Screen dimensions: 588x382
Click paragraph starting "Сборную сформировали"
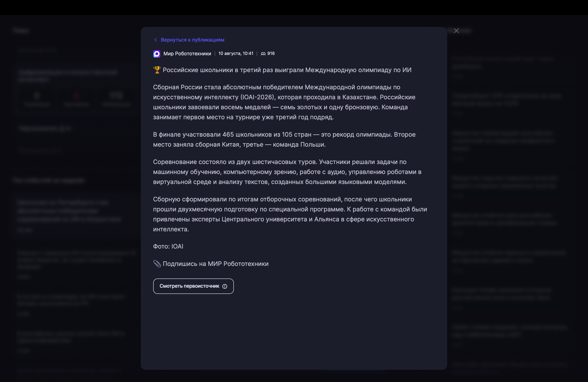coord(290,214)
